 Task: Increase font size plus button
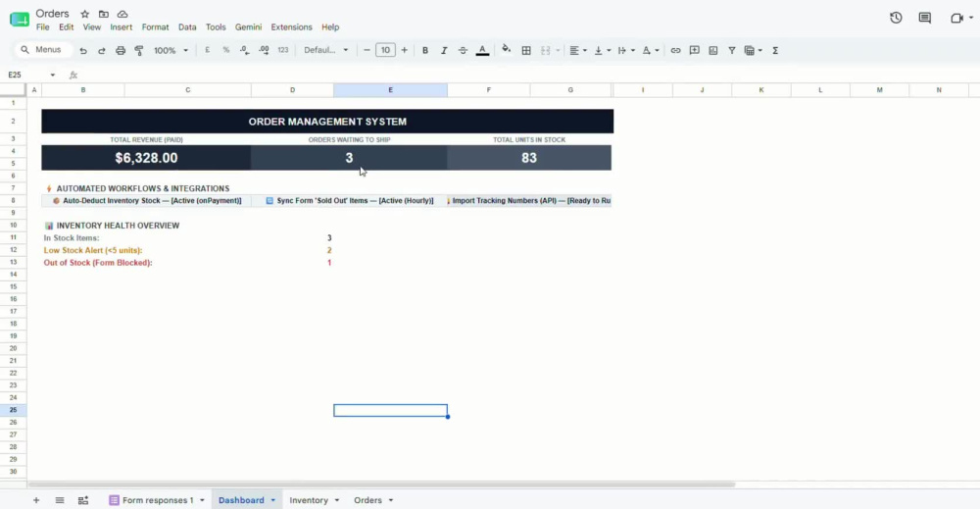click(405, 50)
